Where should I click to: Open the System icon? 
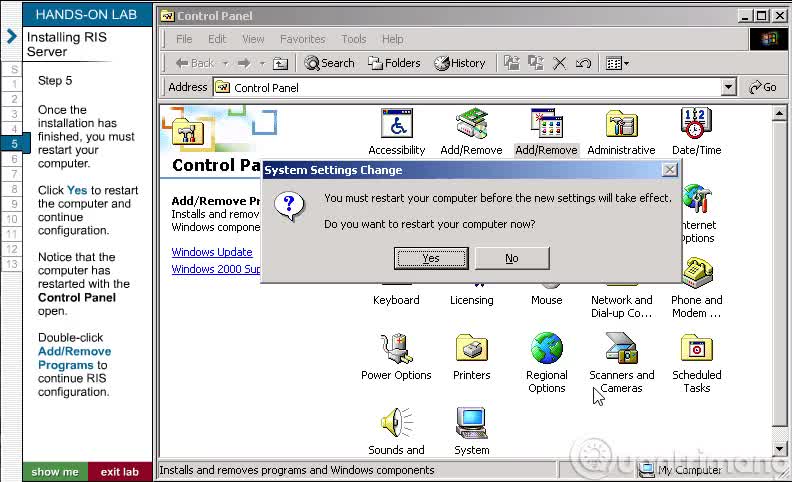click(x=471, y=423)
